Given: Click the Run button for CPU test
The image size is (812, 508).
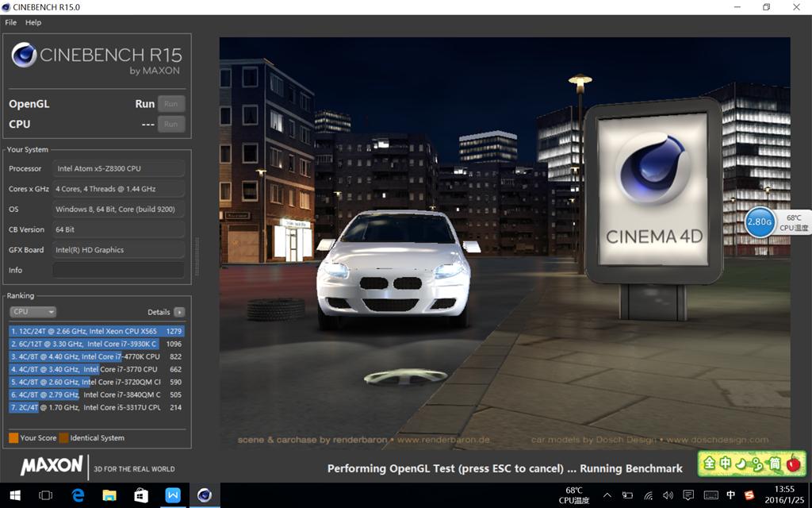Looking at the screenshot, I should [170, 124].
